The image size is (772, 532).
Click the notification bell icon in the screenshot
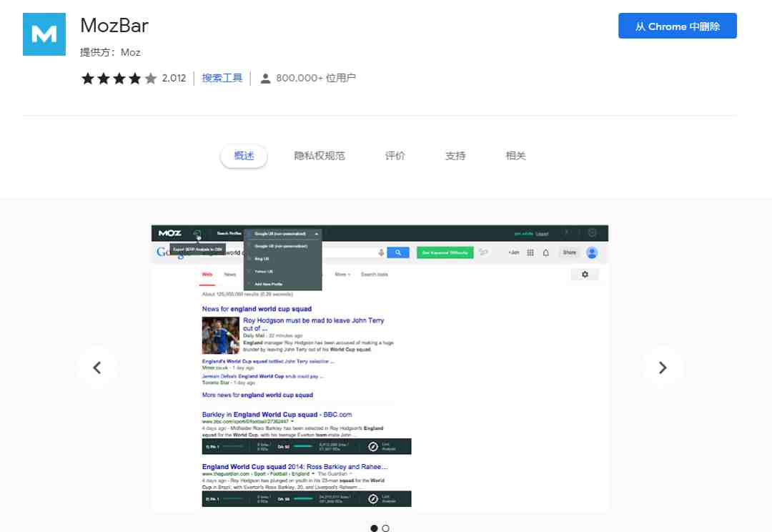(545, 252)
